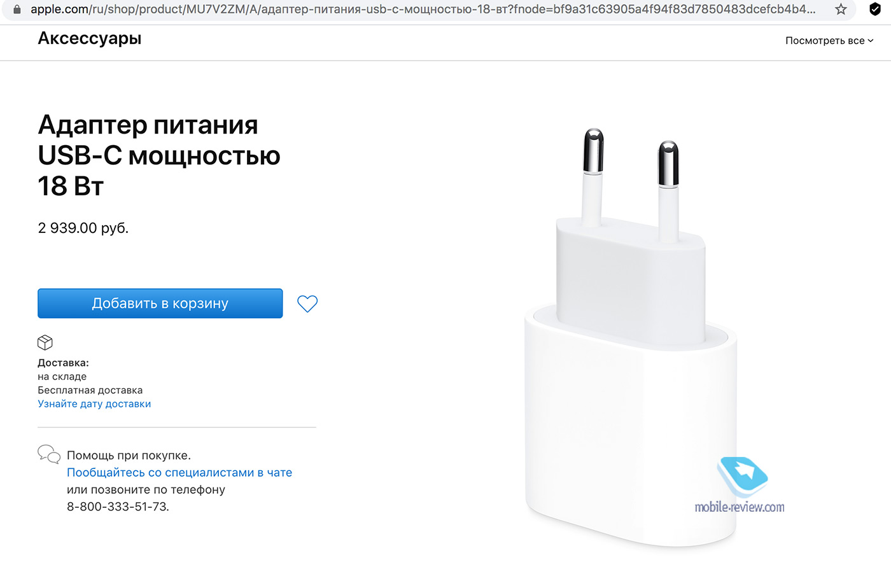Click the Бесплатная доставка text
The height and width of the screenshot is (588, 891).
[x=90, y=391]
